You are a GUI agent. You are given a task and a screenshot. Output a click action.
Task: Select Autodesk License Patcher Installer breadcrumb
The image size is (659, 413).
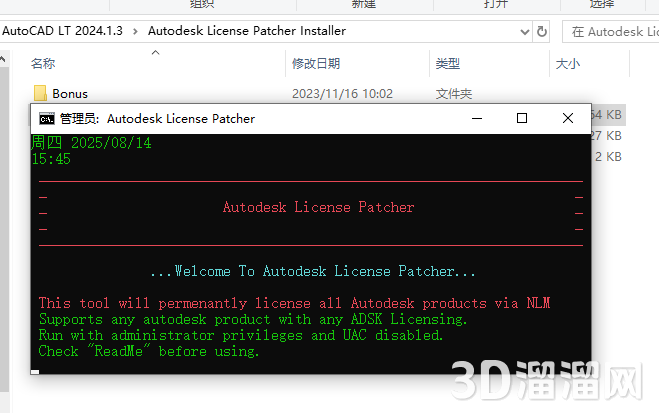(247, 31)
